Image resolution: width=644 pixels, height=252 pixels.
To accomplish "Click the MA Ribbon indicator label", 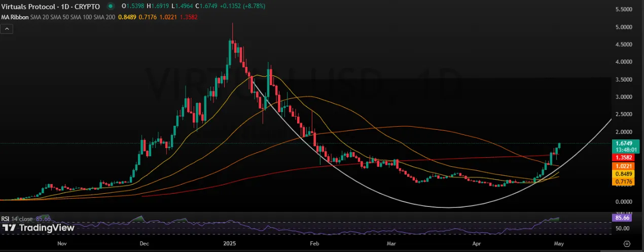I will tap(15, 17).
